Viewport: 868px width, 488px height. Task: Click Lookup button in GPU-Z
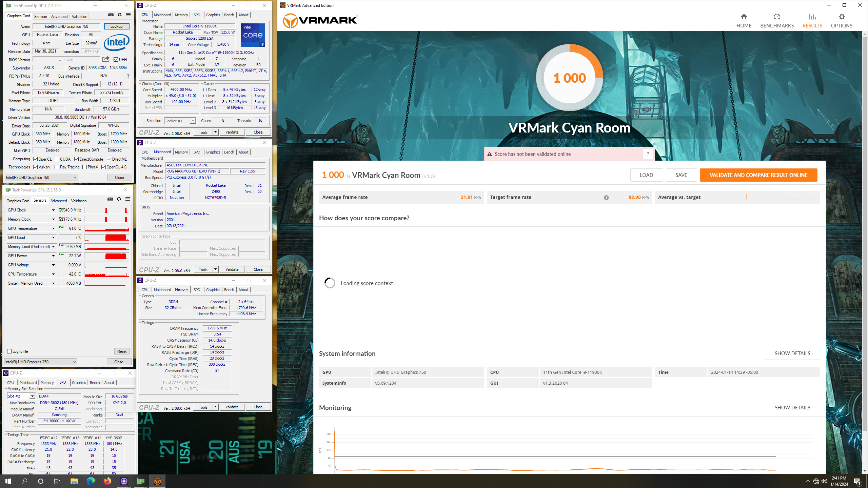tap(116, 26)
